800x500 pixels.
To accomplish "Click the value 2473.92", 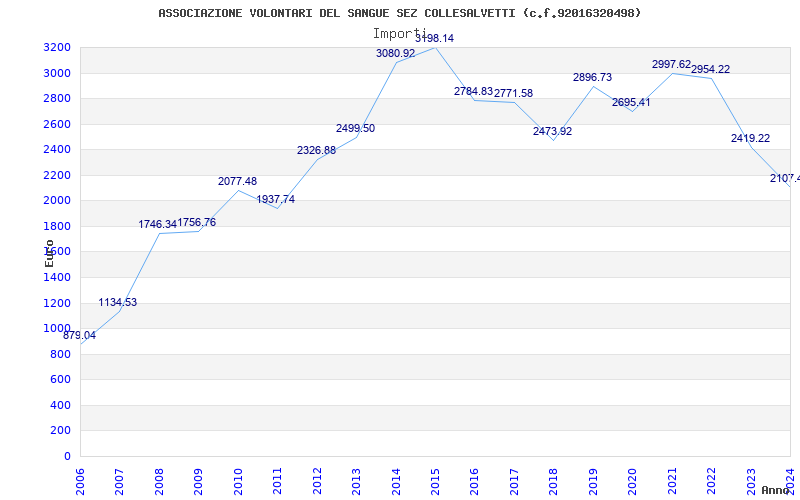I will pyautogui.click(x=553, y=132).
